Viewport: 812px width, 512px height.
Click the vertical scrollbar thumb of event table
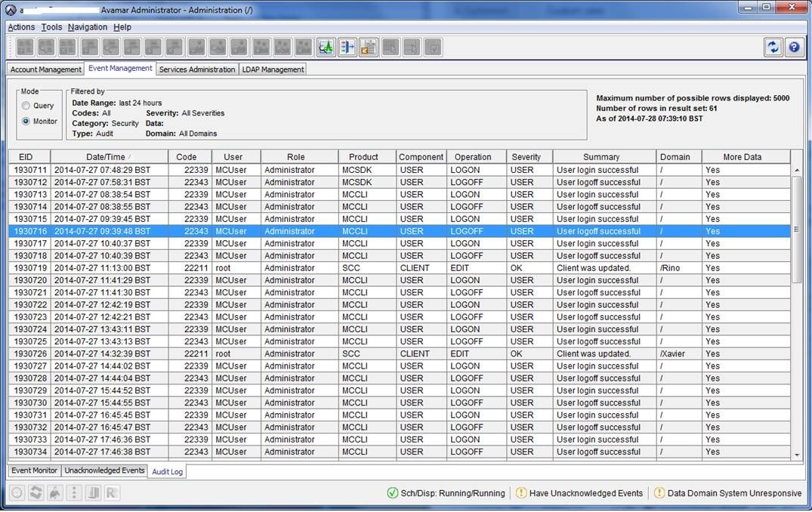pos(796,230)
